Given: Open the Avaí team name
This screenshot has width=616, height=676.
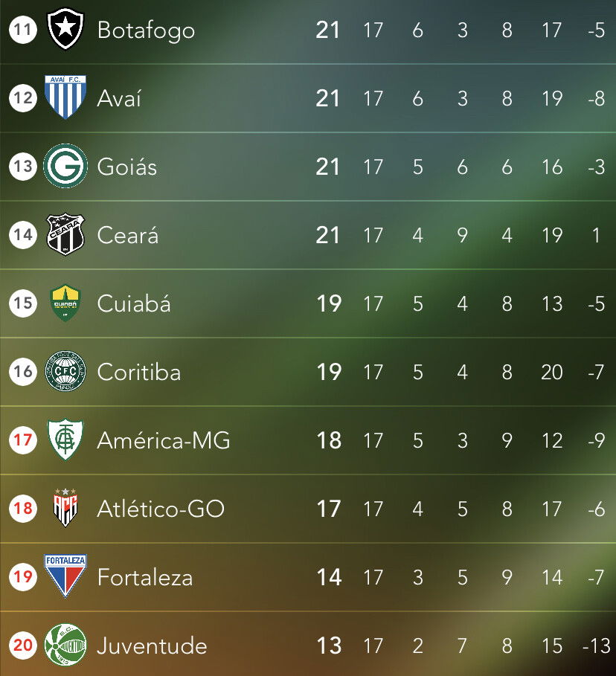Looking at the screenshot, I should click(x=119, y=98).
